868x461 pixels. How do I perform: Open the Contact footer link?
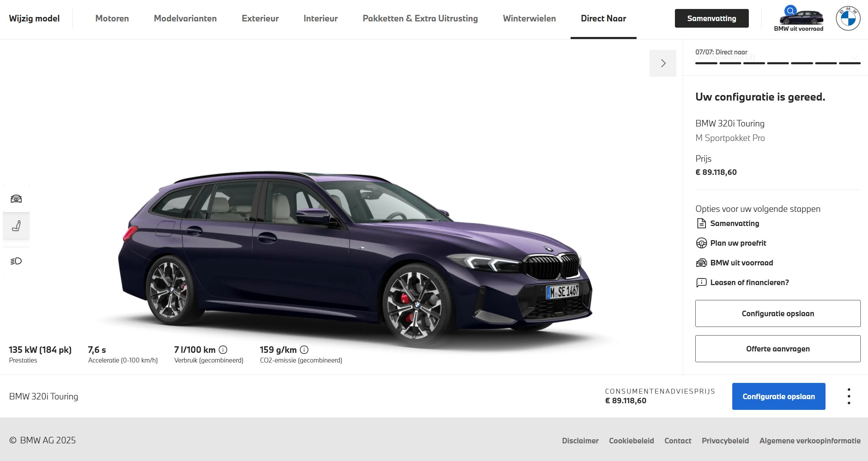[x=678, y=441]
